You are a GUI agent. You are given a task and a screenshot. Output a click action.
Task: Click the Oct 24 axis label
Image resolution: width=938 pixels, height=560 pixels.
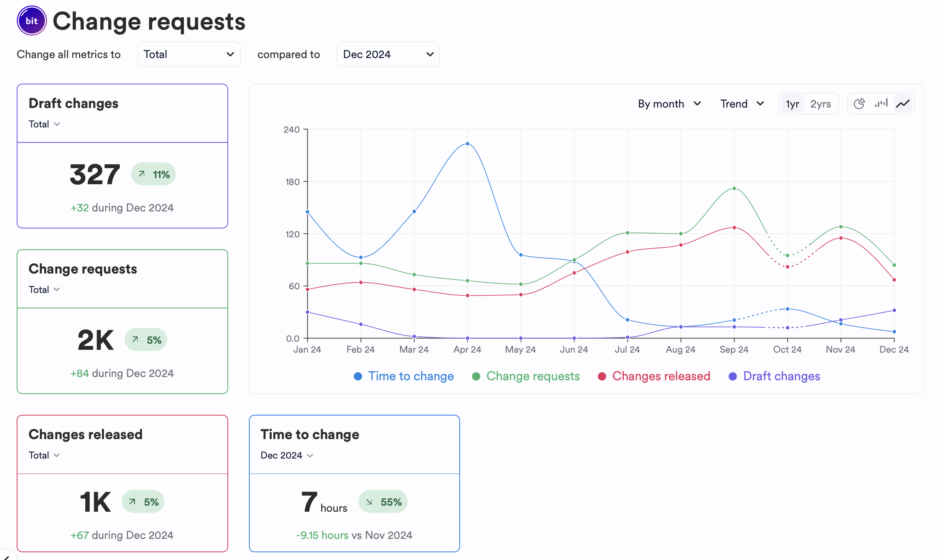pos(787,349)
